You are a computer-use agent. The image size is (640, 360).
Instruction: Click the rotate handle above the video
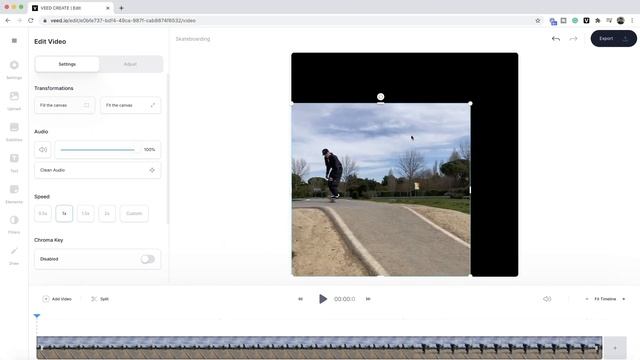pos(380,97)
